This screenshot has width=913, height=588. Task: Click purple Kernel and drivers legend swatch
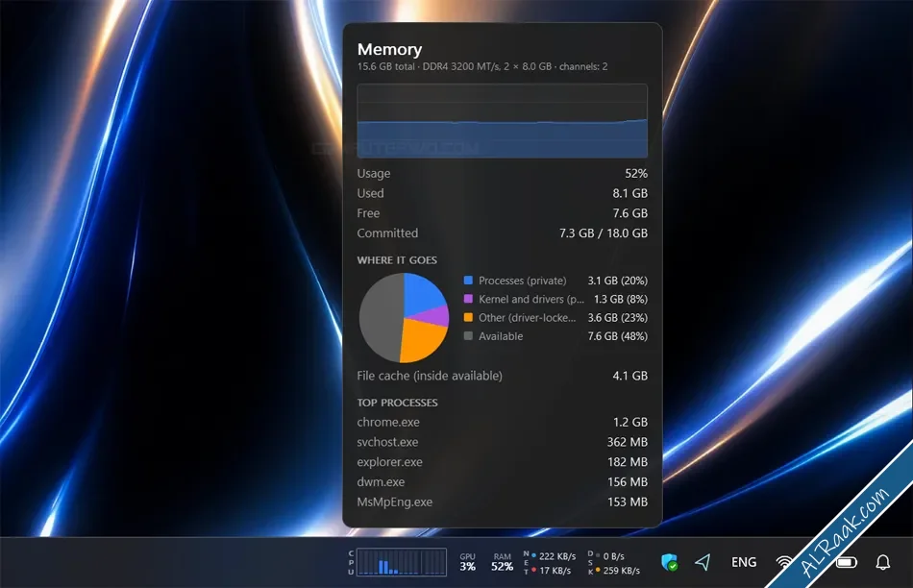[468, 299]
